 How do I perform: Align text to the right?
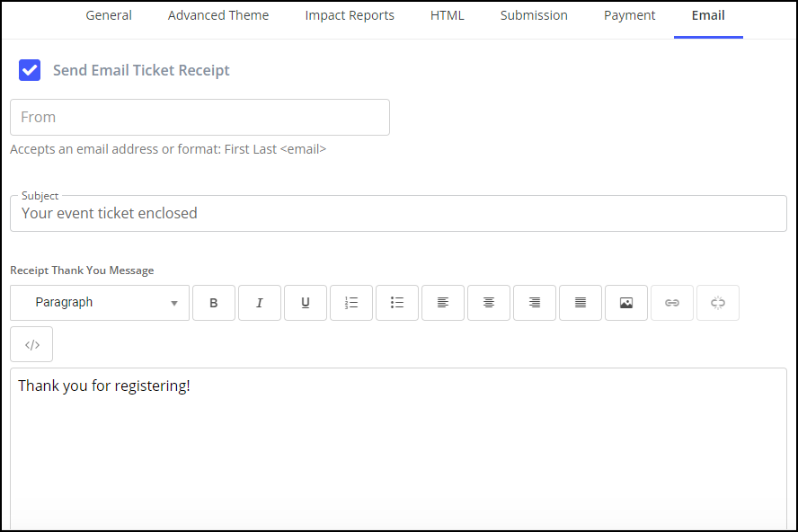point(535,303)
